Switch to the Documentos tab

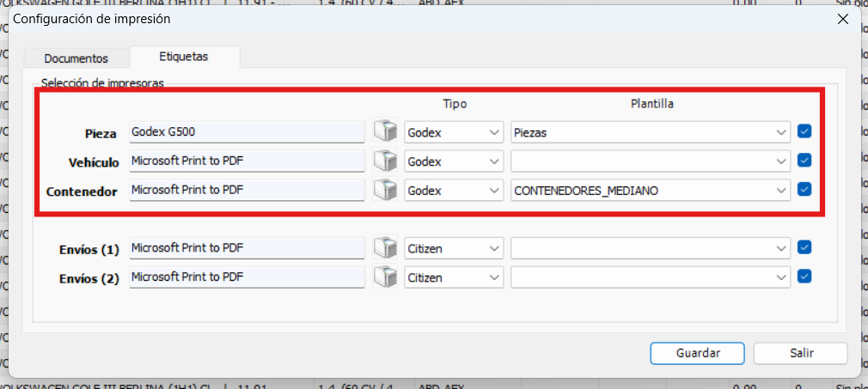[x=76, y=58]
